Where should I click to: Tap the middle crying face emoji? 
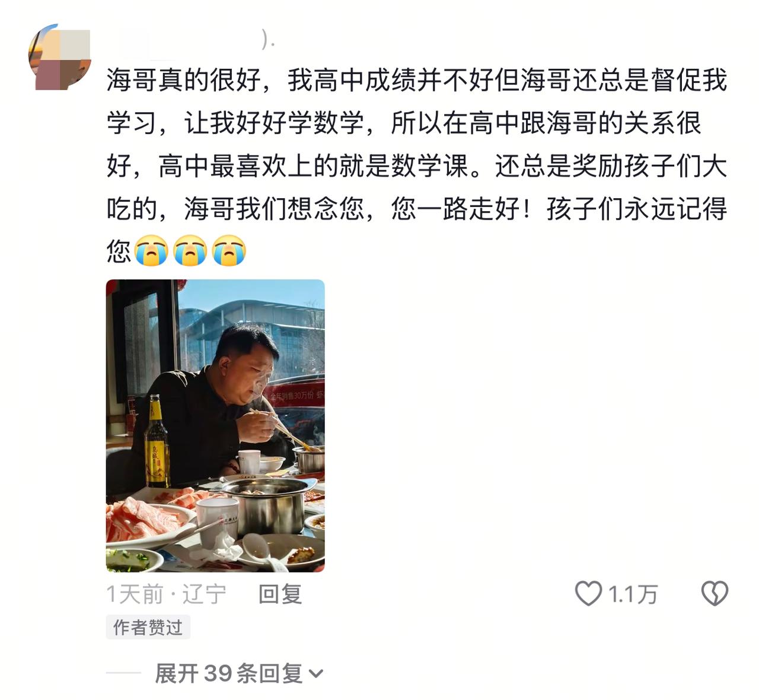click(190, 250)
